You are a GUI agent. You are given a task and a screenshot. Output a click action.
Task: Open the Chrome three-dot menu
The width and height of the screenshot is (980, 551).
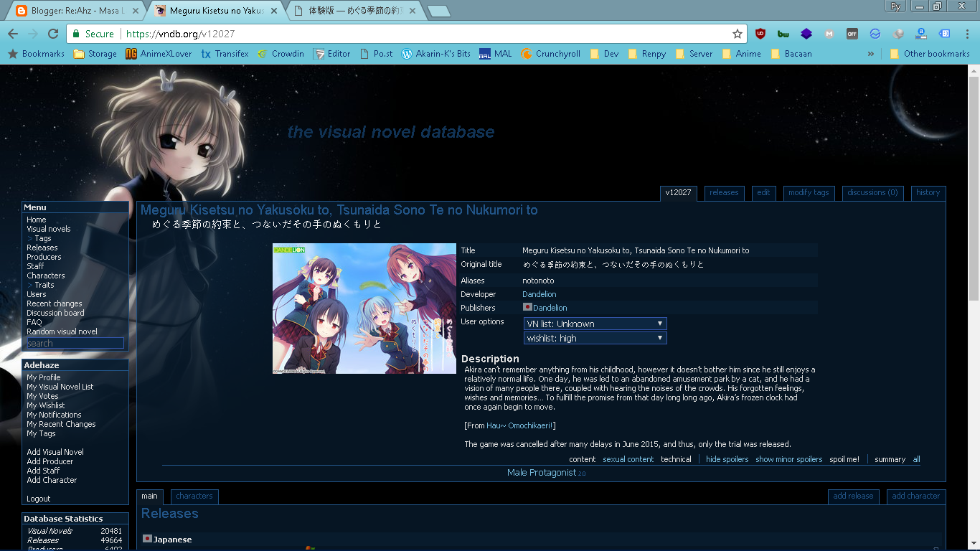point(966,34)
